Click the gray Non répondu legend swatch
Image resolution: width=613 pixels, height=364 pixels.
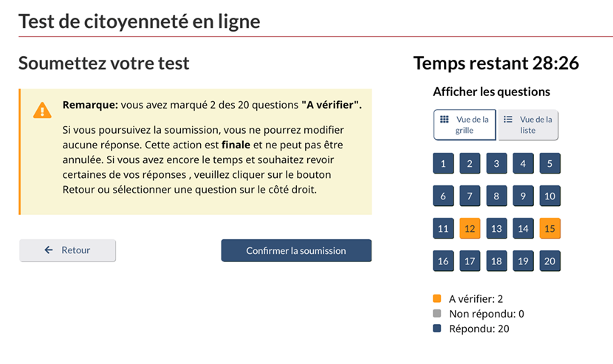tap(437, 314)
